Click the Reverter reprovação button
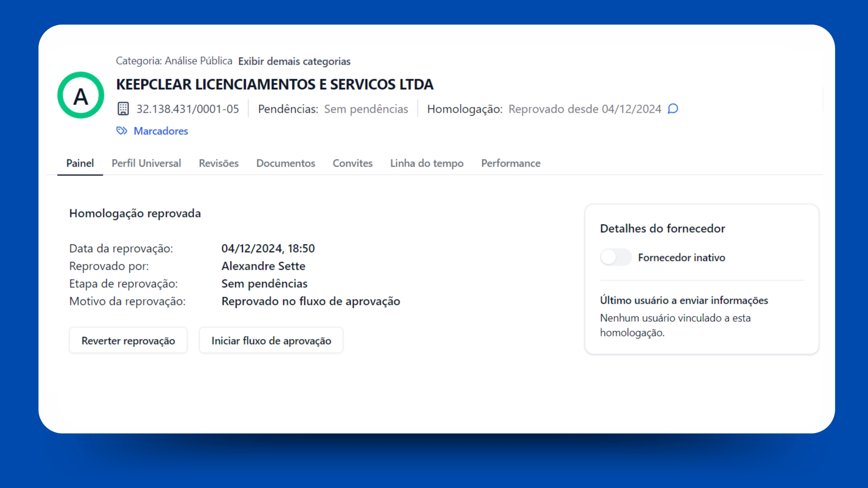Image resolution: width=868 pixels, height=488 pixels. pyautogui.click(x=128, y=340)
